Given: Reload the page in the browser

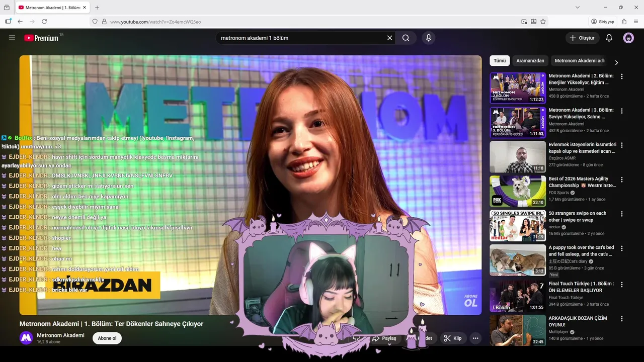Looking at the screenshot, I should point(44,22).
